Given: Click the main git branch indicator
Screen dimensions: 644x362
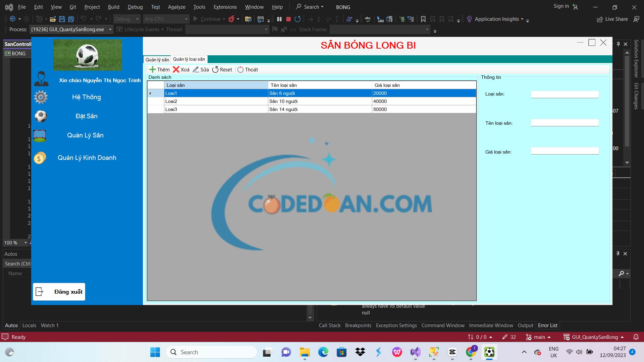Looking at the screenshot, I should click(x=538, y=337).
